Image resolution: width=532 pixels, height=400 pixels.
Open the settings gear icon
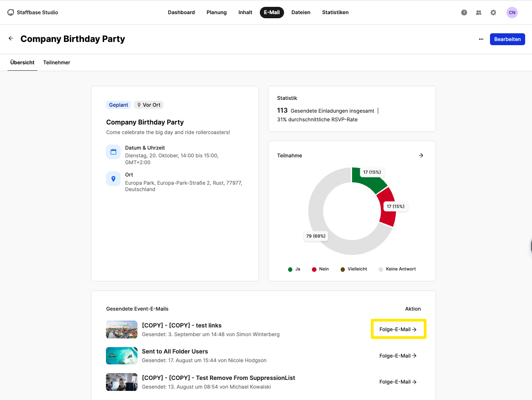[x=493, y=12]
